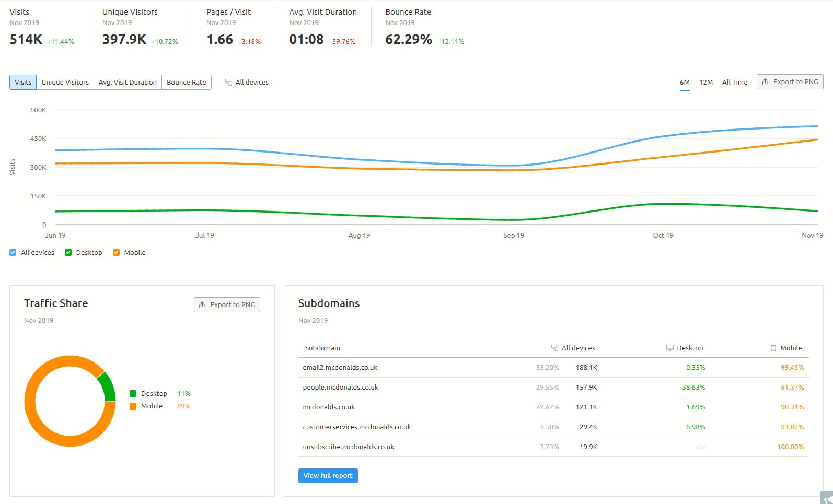Click the 188.1K all devices value
The width and height of the screenshot is (833, 504).
point(586,368)
